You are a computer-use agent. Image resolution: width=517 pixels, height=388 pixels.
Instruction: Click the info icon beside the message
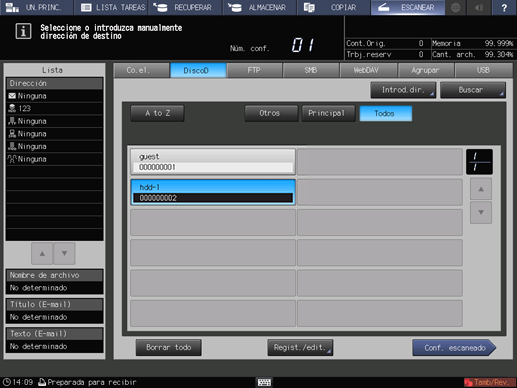click(23, 31)
